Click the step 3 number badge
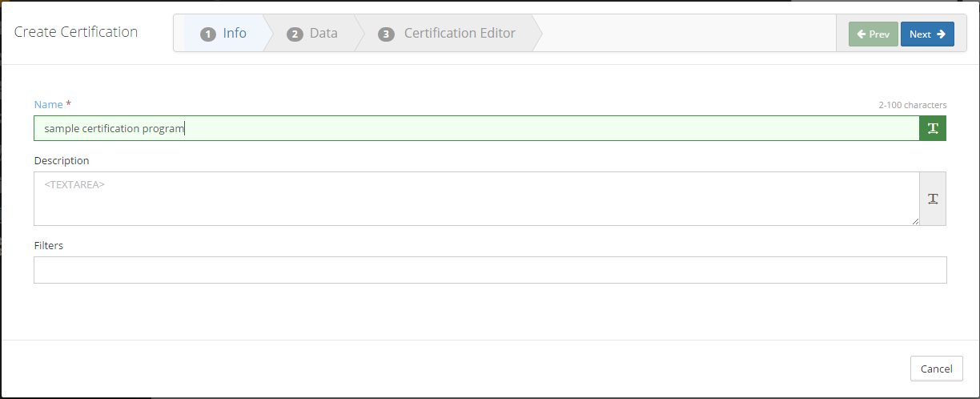Screen dimensions: 980x399 tap(387, 34)
